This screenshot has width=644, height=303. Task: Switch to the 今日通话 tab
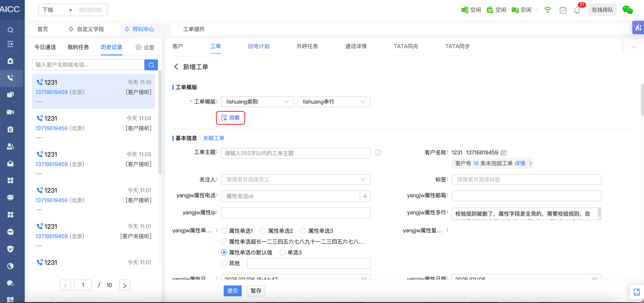[45, 47]
